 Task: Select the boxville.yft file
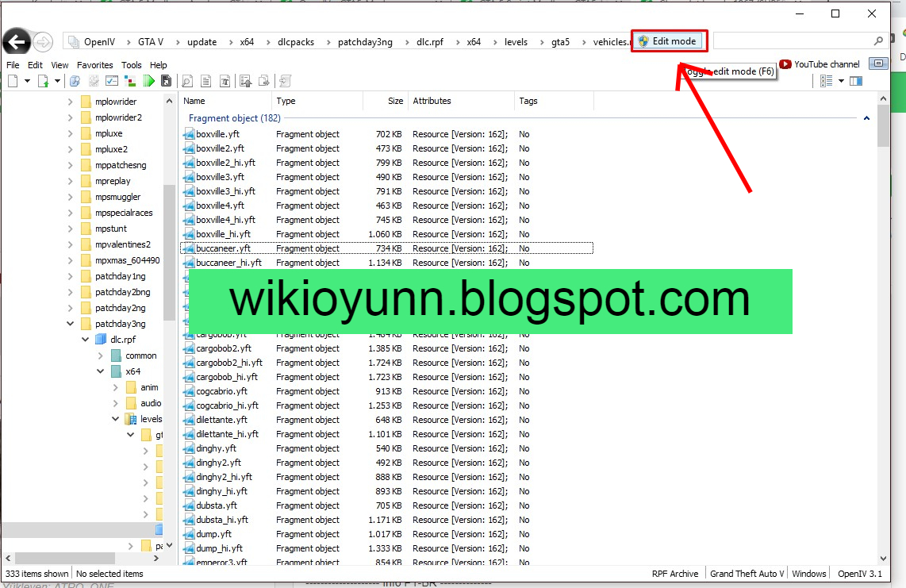(217, 134)
